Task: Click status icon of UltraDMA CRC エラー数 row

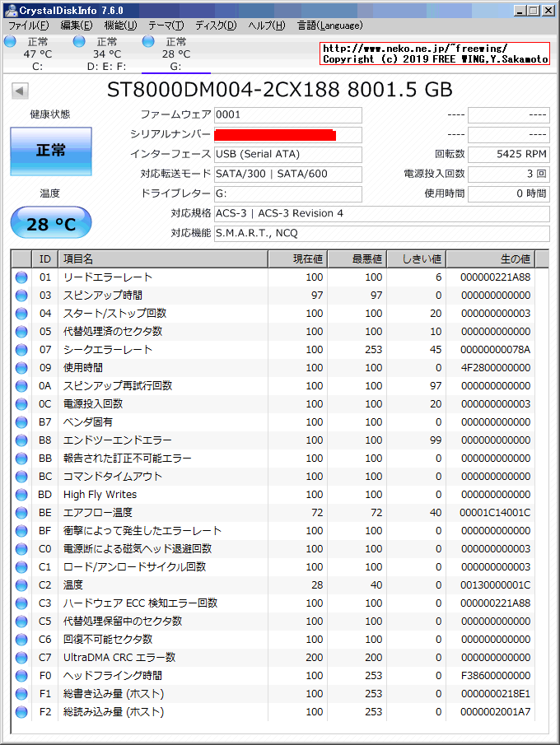Action: pos(21,658)
